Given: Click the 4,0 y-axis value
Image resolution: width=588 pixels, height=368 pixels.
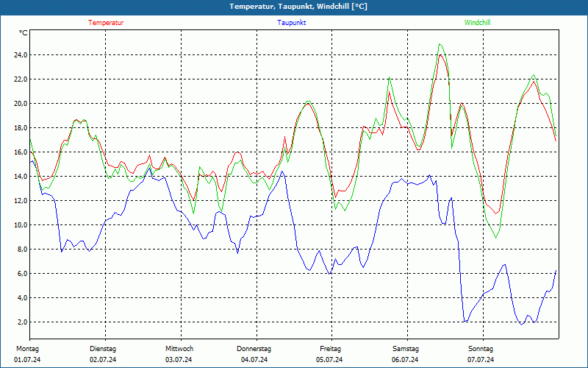Looking at the screenshot, I should (x=22, y=298).
